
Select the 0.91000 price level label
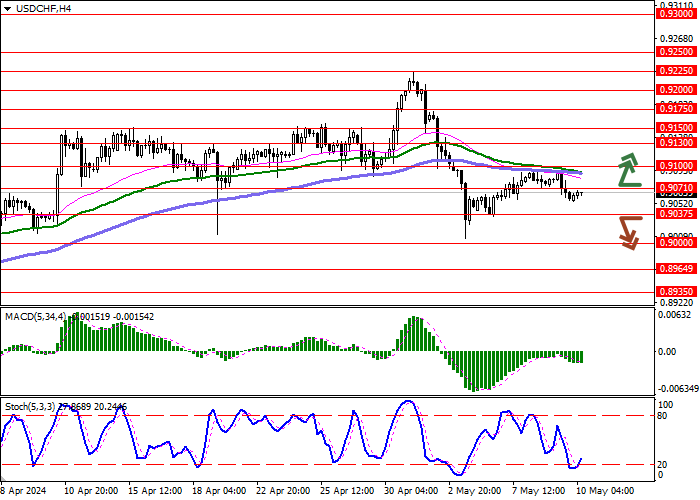(x=677, y=166)
